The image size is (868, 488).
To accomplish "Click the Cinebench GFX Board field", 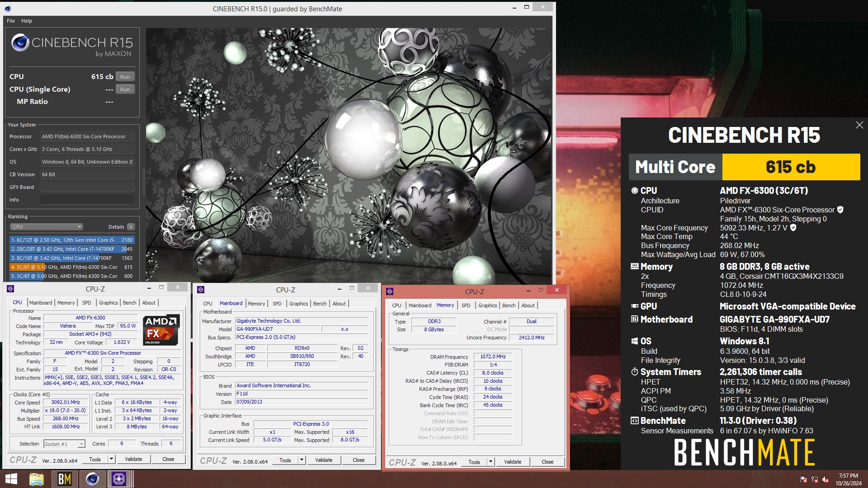I will click(x=87, y=187).
